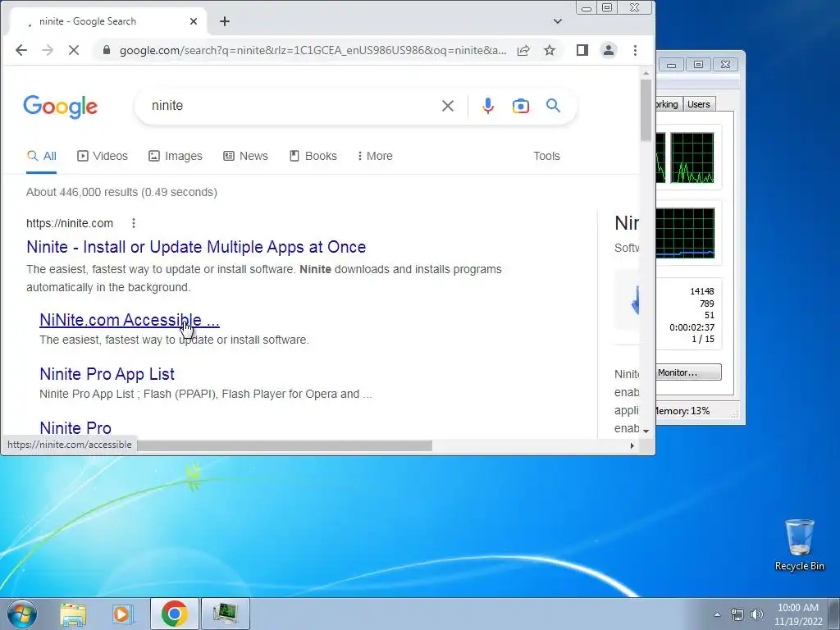Select the All results tab
Screen dimensions: 840x630
41,156
